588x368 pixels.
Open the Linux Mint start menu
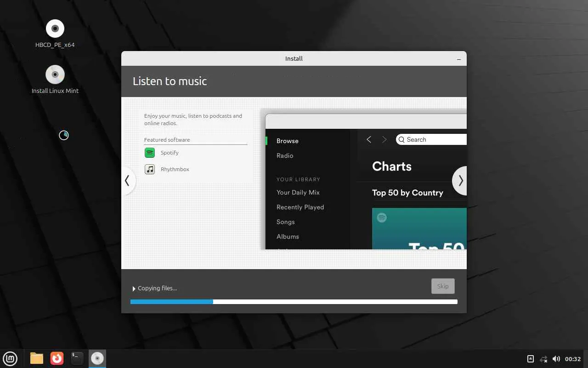[x=10, y=358]
